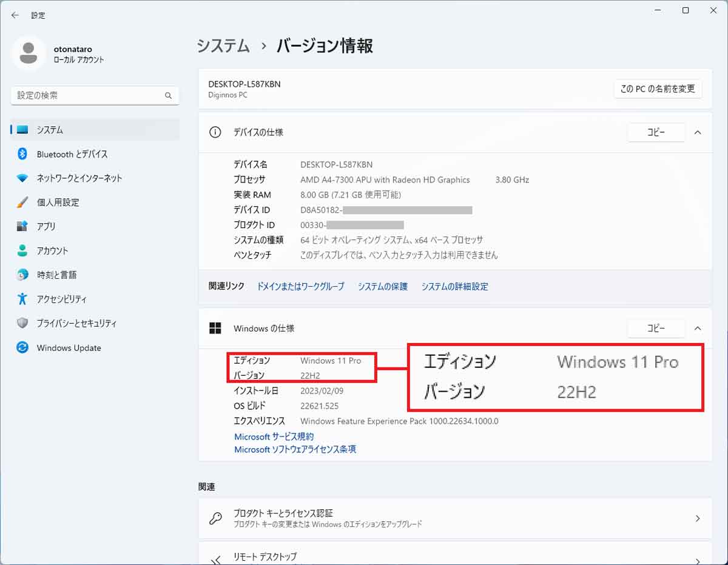Open プロダクト キーとライセンス認証 chevron arrow
Screen dimensions: 728x565
[x=698, y=518]
